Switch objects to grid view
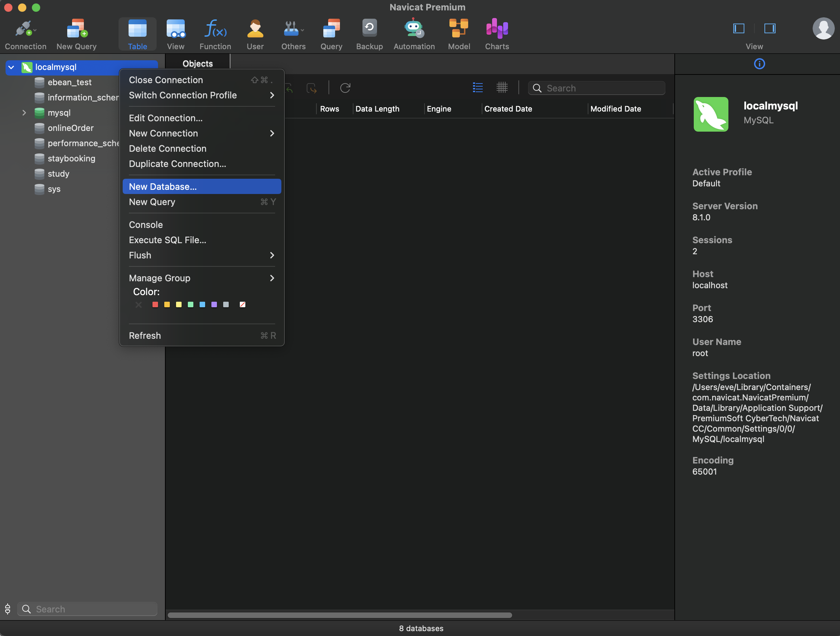 pyautogui.click(x=502, y=88)
